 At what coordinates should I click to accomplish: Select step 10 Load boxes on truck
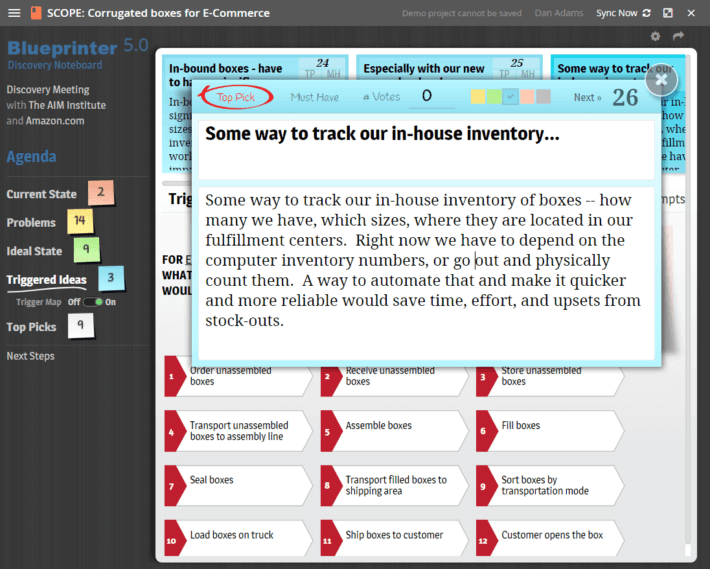coord(238,538)
